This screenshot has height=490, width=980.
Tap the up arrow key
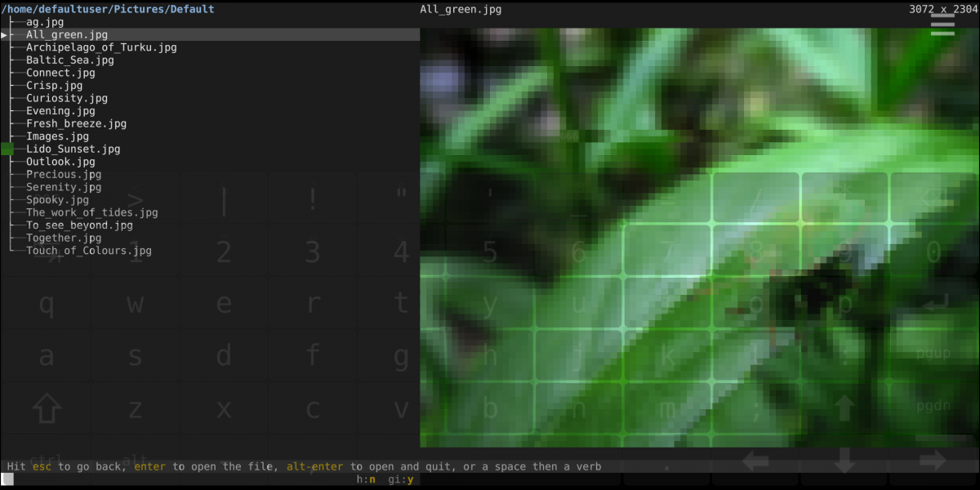coord(844,408)
